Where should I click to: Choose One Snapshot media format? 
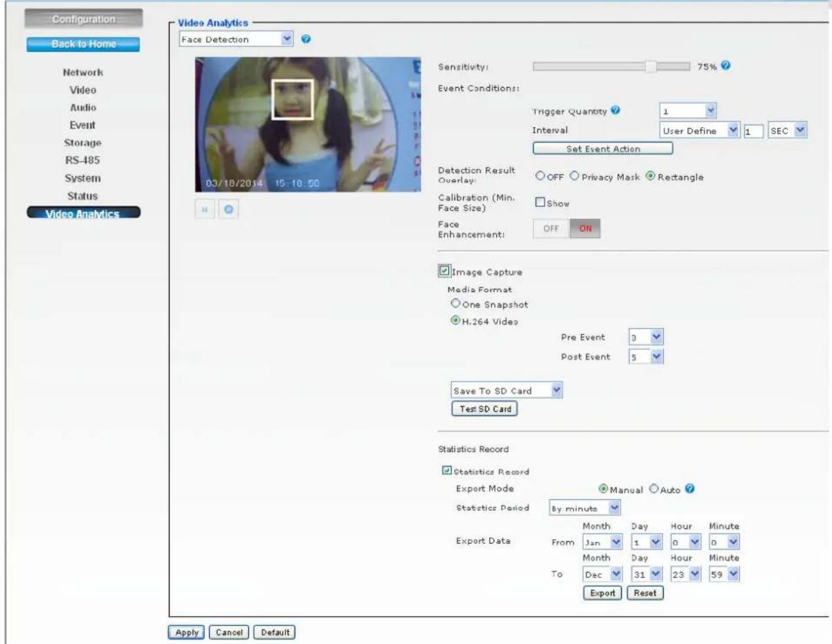456,304
